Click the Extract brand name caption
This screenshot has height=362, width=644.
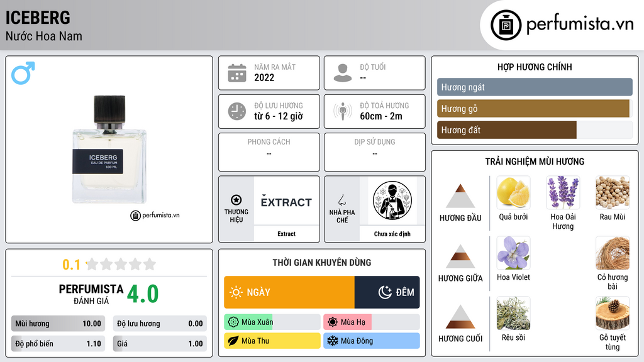[x=286, y=234]
